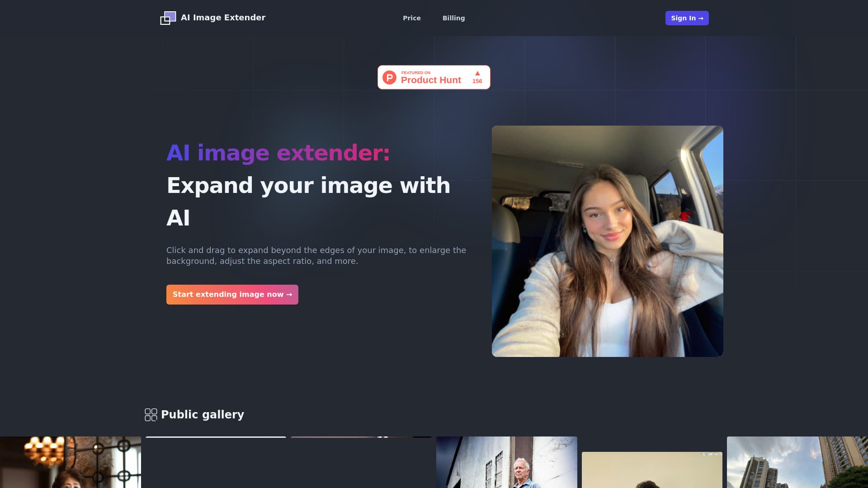This screenshot has height=488, width=868.
Task: Click the "Product Hunt" text in the badge
Action: click(430, 80)
